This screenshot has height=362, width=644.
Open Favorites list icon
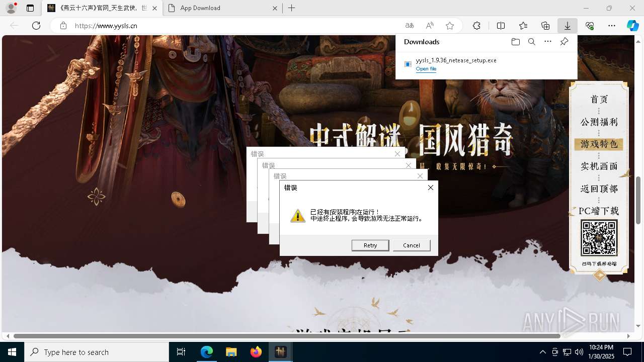point(523,26)
